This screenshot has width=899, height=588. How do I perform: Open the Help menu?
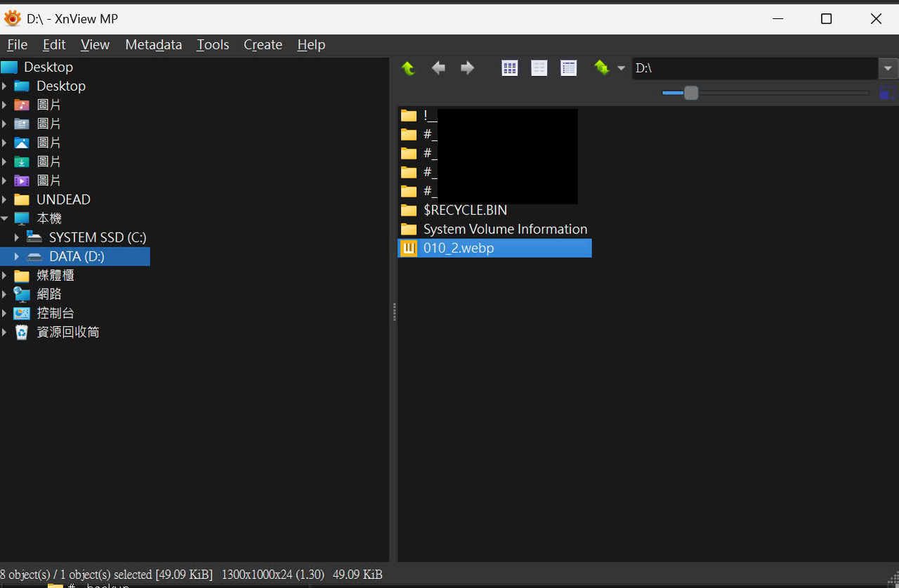[x=311, y=45]
